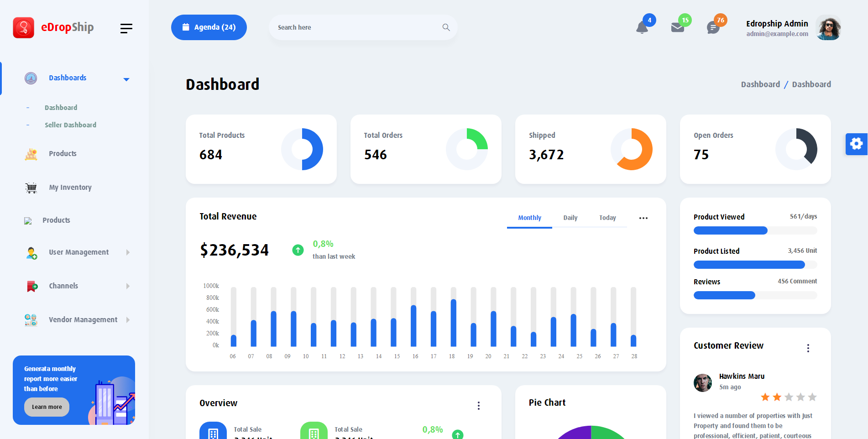Image resolution: width=868 pixels, height=439 pixels.
Task: Click the '456 Comment' label
Action: tap(797, 281)
